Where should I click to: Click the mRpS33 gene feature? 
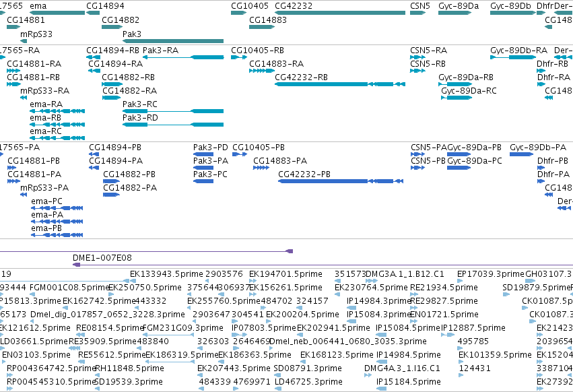pos(24,41)
